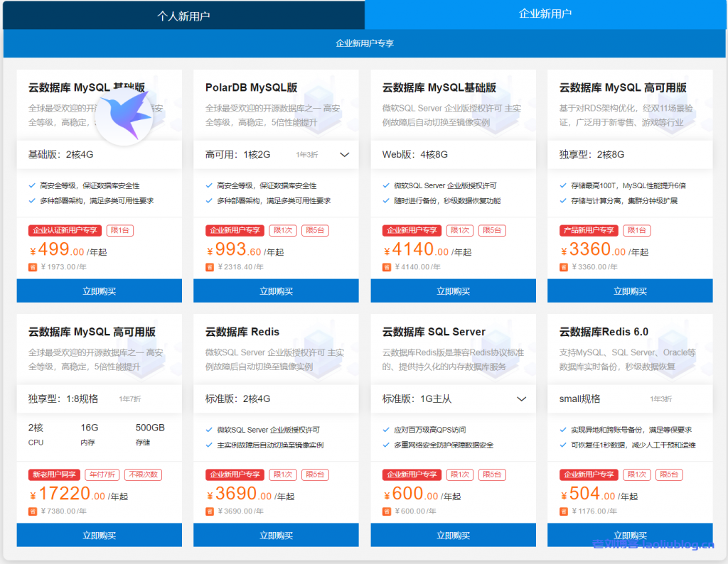Click savings icon beside ¥2318.40/年

[210, 267]
